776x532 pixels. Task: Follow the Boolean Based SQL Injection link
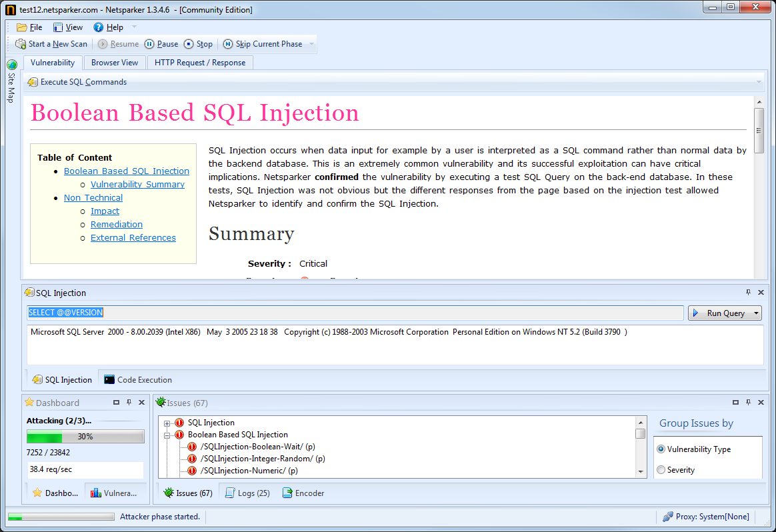click(x=126, y=171)
